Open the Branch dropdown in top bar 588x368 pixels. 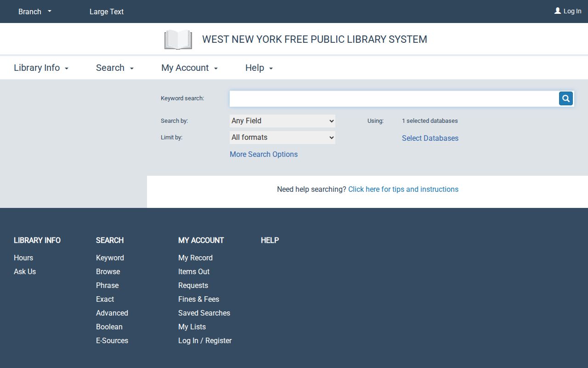[x=35, y=11]
